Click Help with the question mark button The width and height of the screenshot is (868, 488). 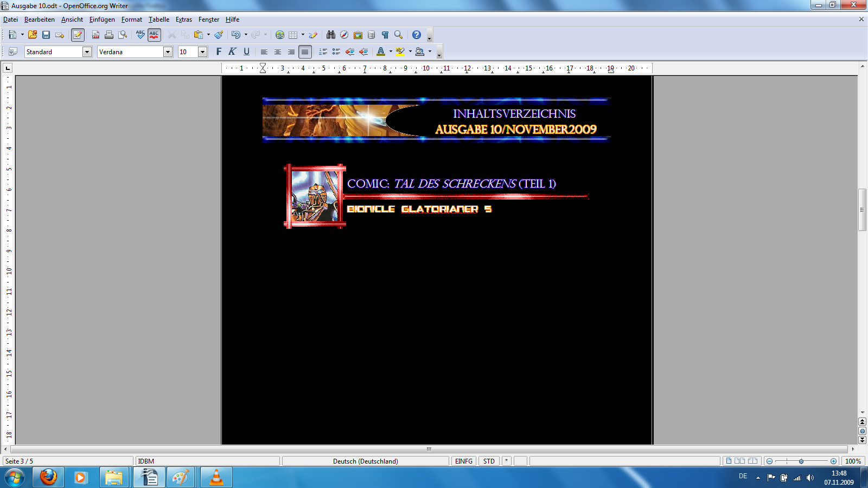click(x=416, y=35)
